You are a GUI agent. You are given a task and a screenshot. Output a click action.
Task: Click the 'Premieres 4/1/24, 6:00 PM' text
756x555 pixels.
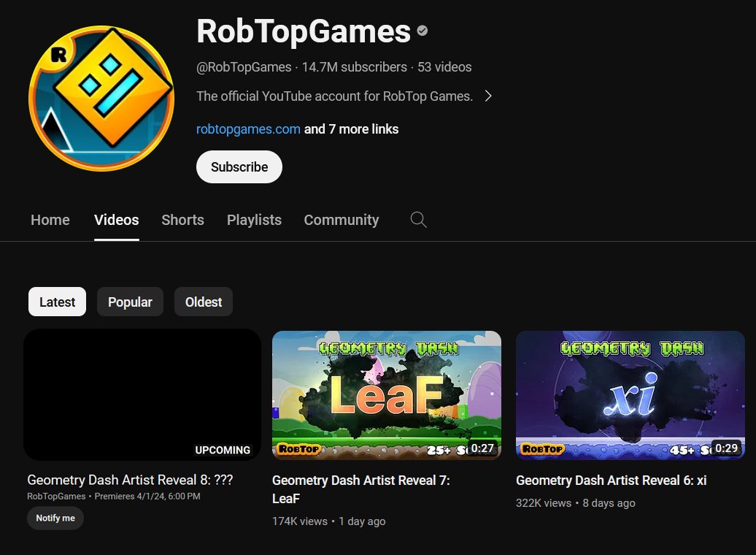[147, 496]
